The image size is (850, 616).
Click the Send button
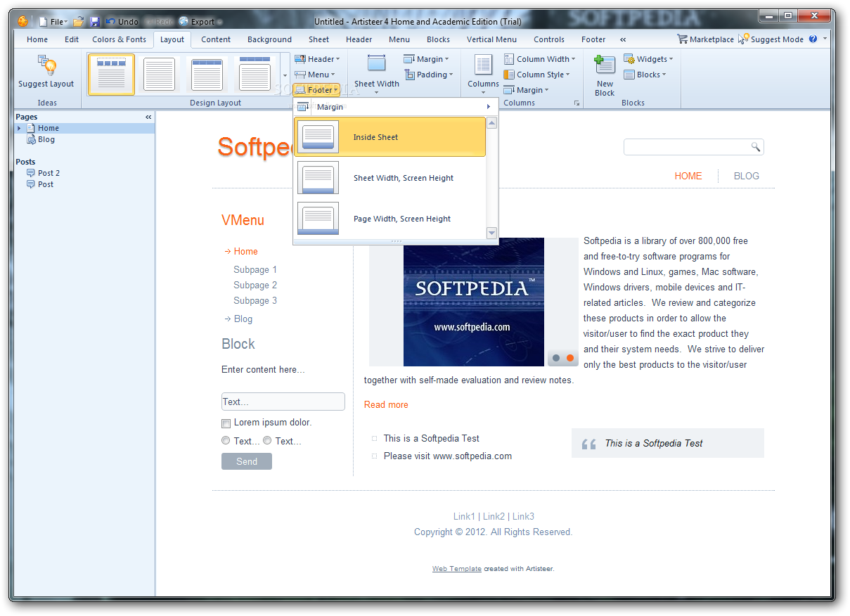tap(247, 461)
